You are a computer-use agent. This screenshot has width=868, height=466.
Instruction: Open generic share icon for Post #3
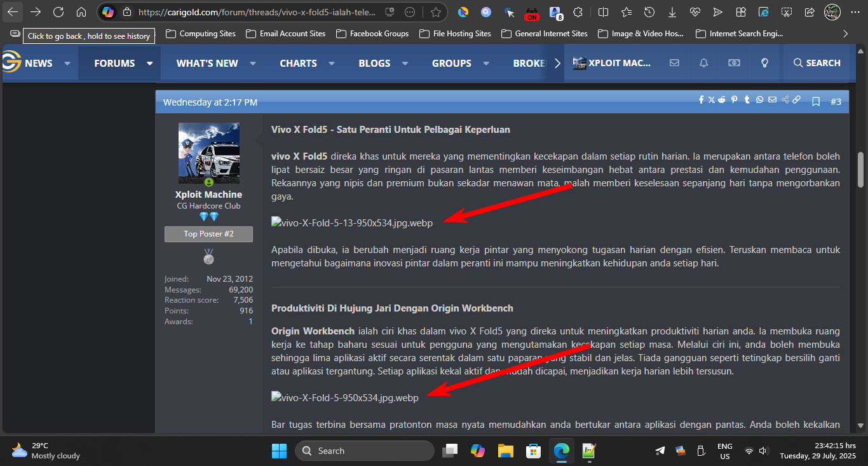(x=785, y=100)
